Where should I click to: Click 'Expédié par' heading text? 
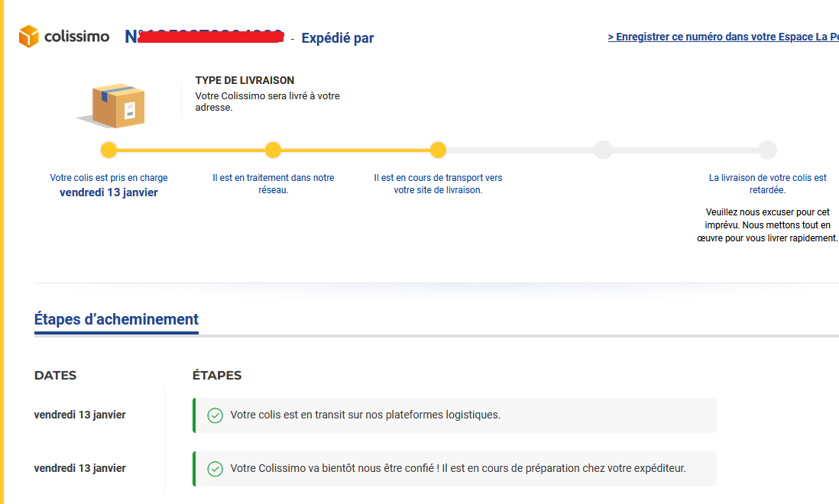click(x=338, y=38)
